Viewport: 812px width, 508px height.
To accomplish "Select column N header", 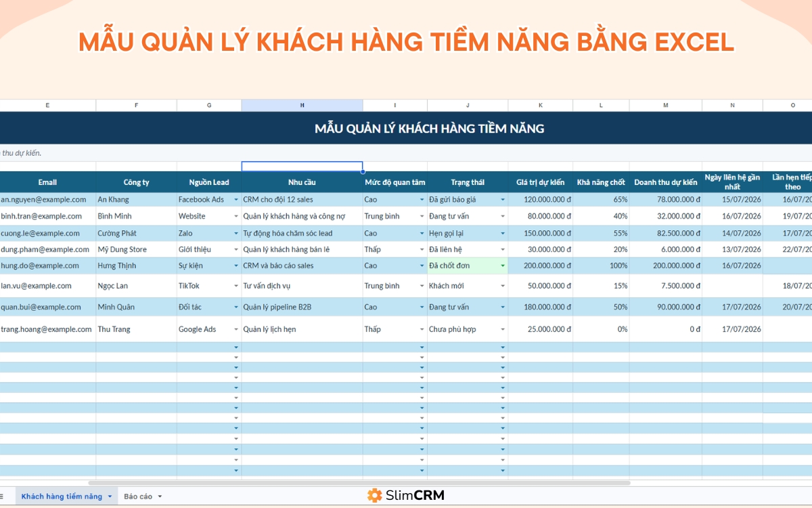I will click(732, 106).
